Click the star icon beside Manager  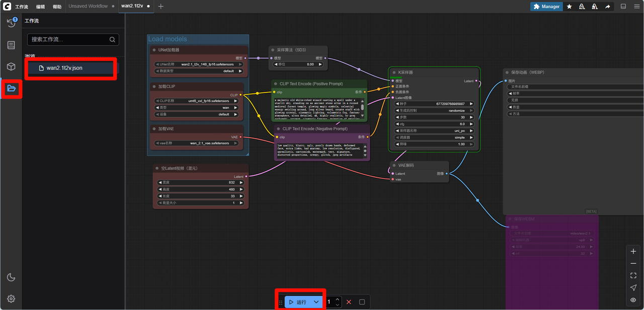[x=569, y=7]
